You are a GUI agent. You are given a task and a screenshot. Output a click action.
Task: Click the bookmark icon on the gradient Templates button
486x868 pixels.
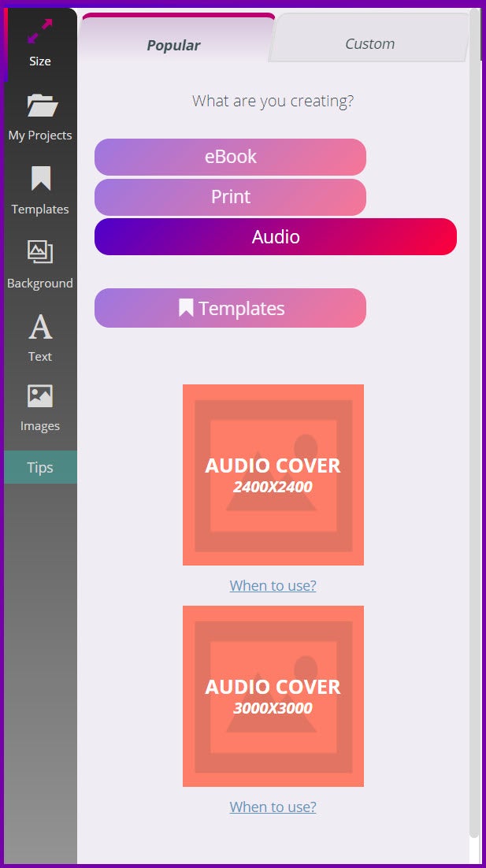click(186, 308)
